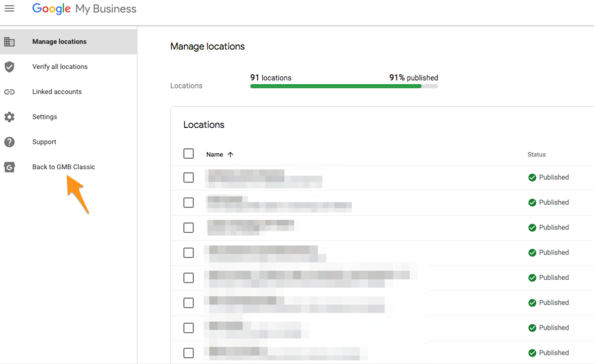Click the 91% published progress bar

(343, 86)
